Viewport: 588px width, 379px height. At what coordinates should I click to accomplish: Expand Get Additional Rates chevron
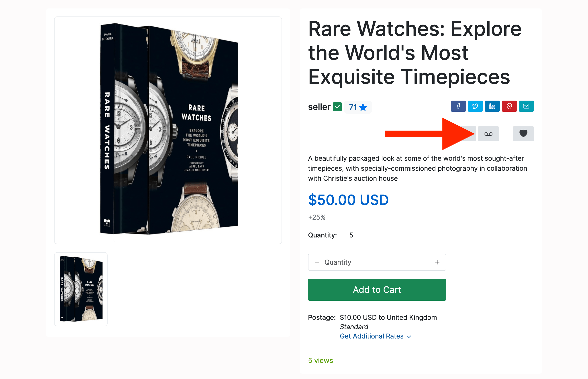[409, 336]
